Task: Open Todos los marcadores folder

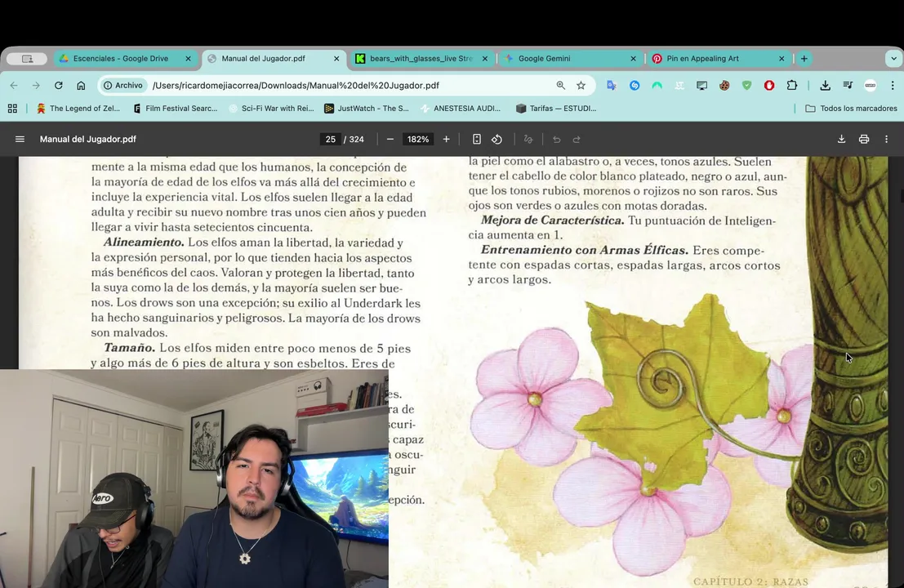Action: click(851, 109)
